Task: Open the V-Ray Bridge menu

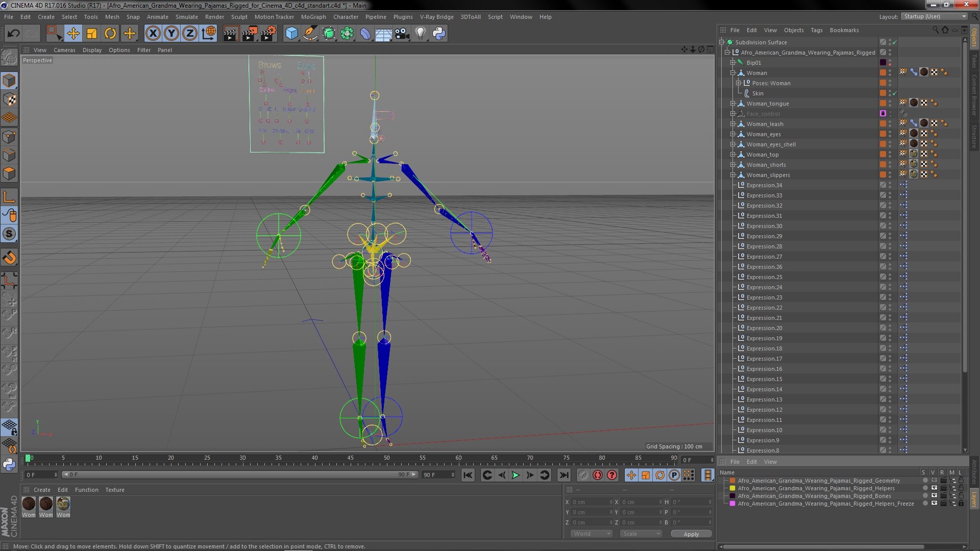Action: tap(436, 17)
